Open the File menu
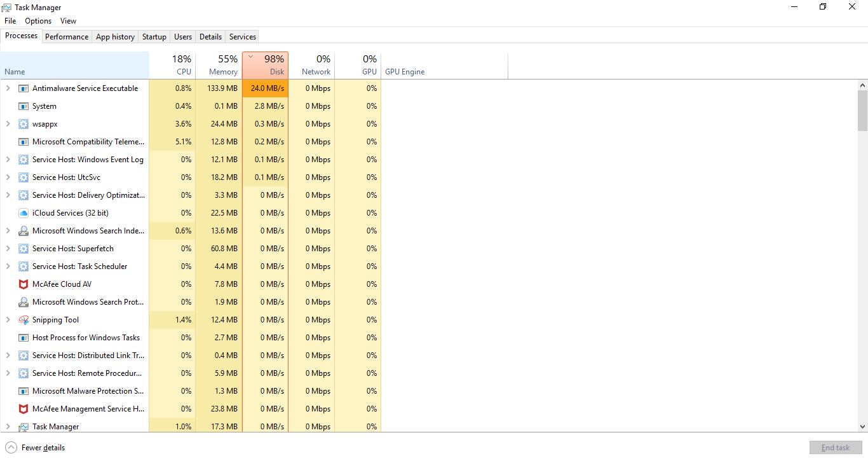Screen dimensions: 868x463 pyautogui.click(x=10, y=21)
